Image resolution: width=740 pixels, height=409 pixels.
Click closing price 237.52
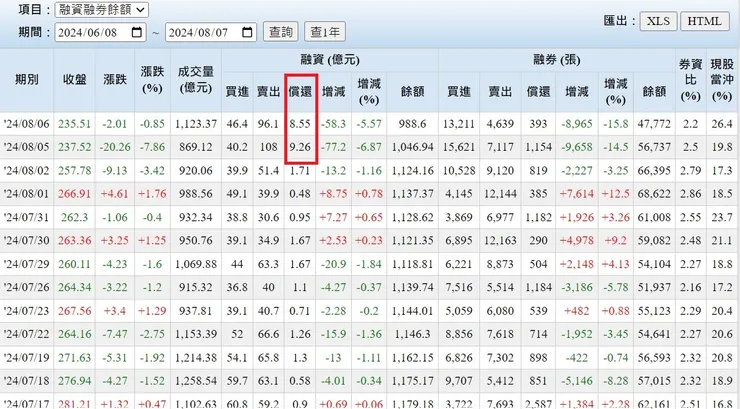click(74, 147)
